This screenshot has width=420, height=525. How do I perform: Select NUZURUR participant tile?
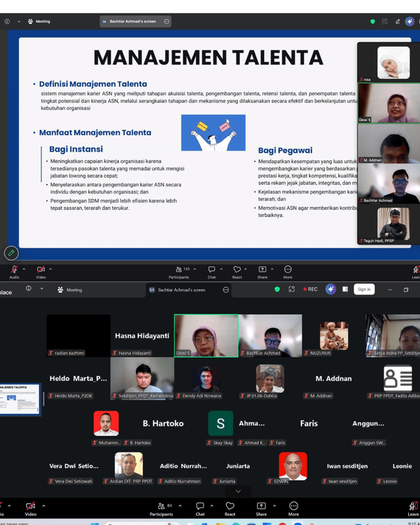(334, 335)
